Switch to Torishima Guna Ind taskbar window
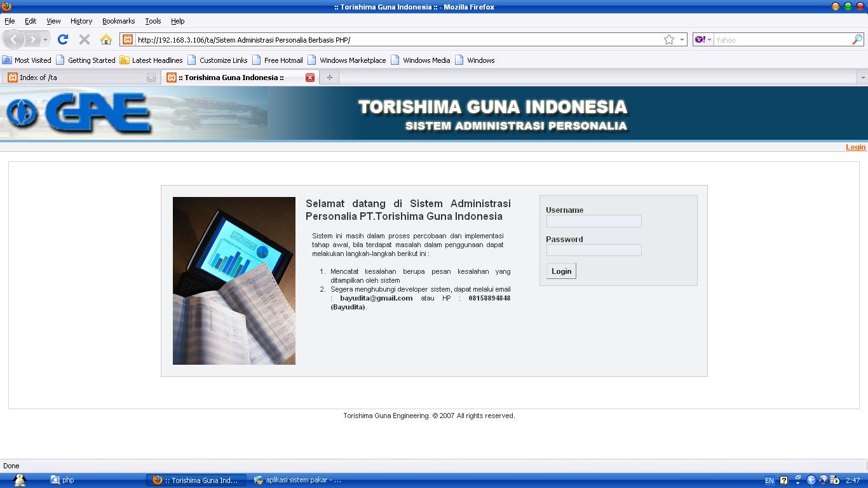 tap(196, 480)
